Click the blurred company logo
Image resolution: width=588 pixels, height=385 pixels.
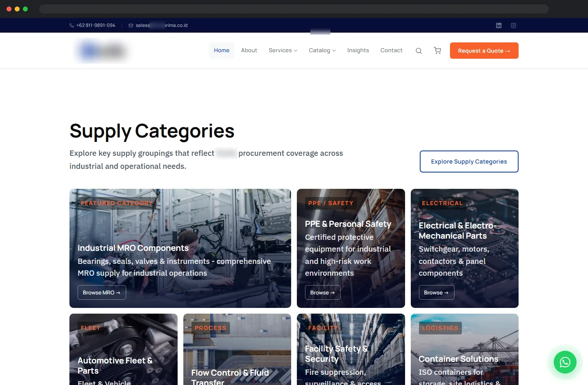102,51
